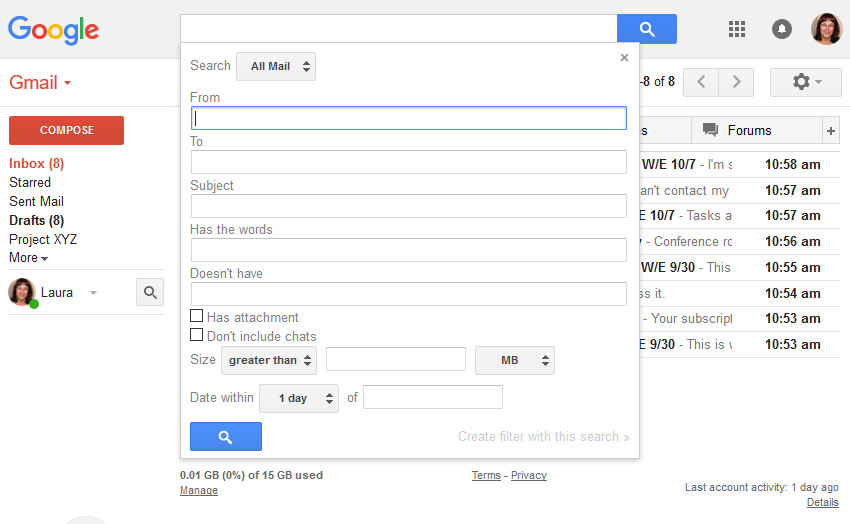Switch to the Forums tab

(x=738, y=130)
